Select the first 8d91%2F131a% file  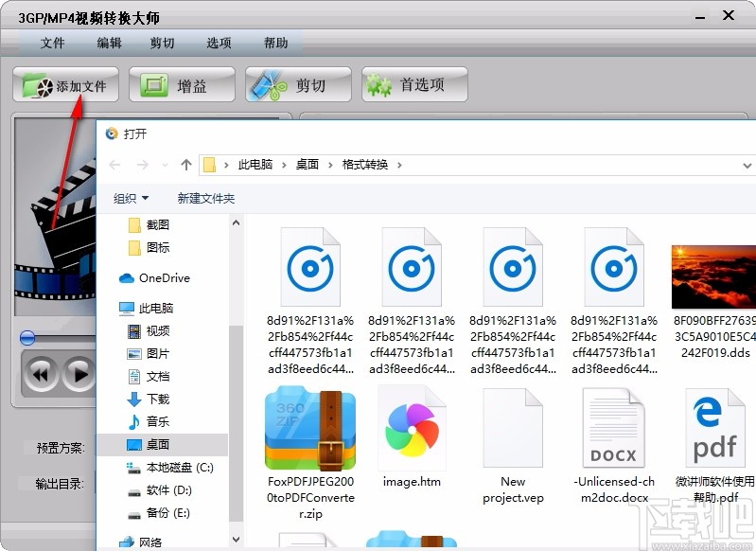click(310, 302)
